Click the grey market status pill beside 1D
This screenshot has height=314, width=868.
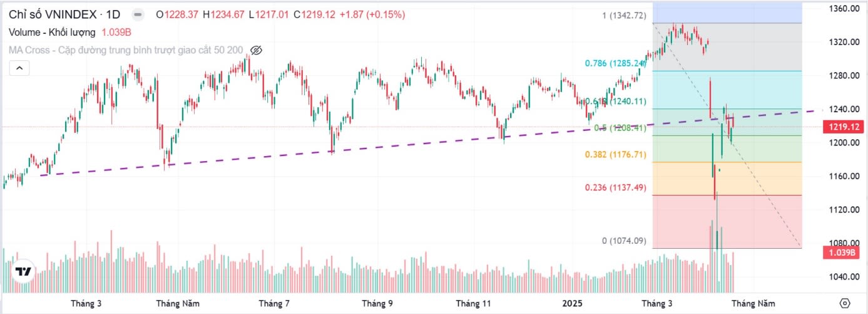(137, 14)
